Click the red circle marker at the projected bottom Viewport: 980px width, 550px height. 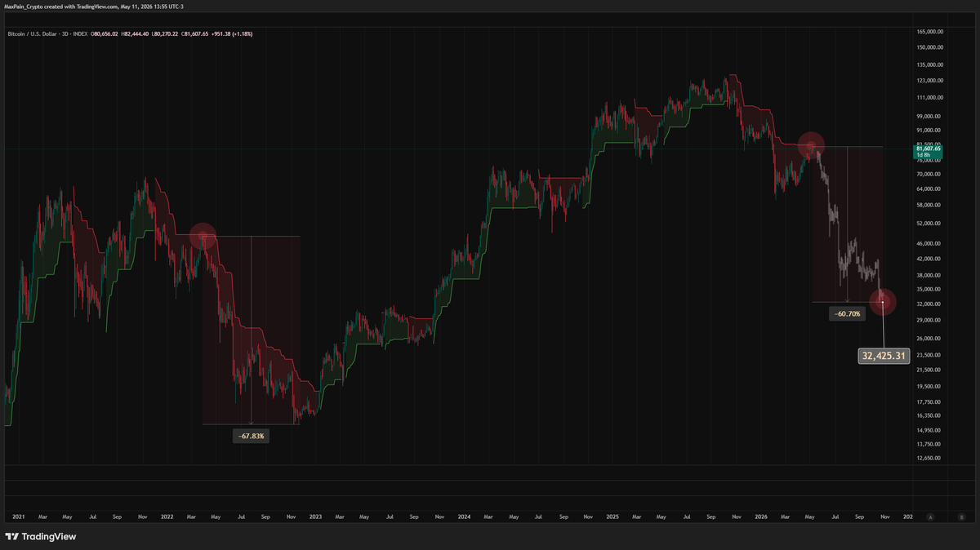click(x=884, y=302)
